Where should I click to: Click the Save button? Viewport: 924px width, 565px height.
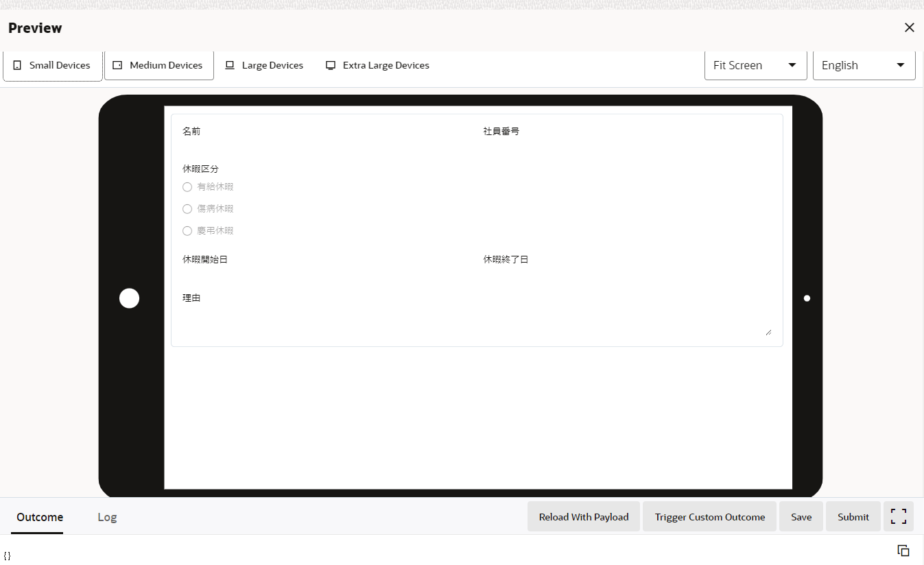801,517
